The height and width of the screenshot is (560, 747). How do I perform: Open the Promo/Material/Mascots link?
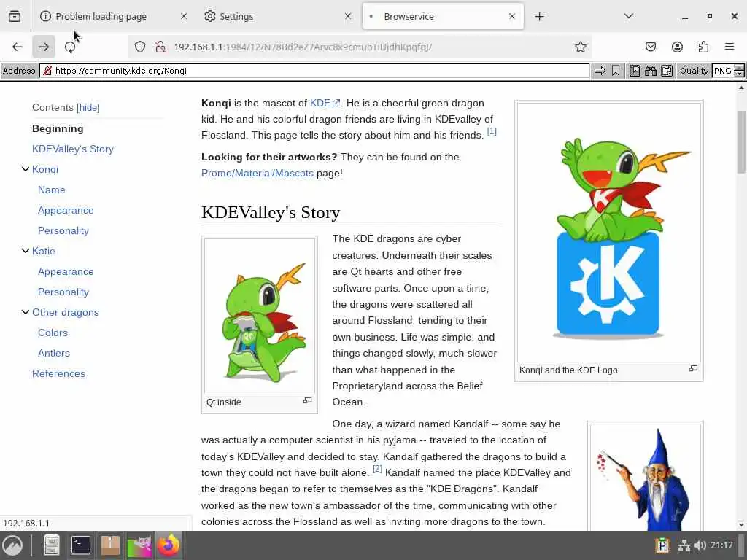click(258, 173)
